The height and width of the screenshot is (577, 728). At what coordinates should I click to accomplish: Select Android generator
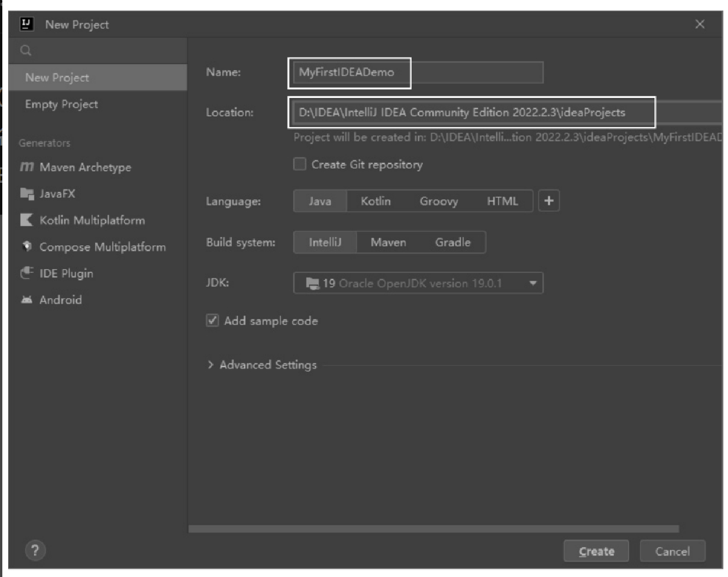click(x=98, y=300)
